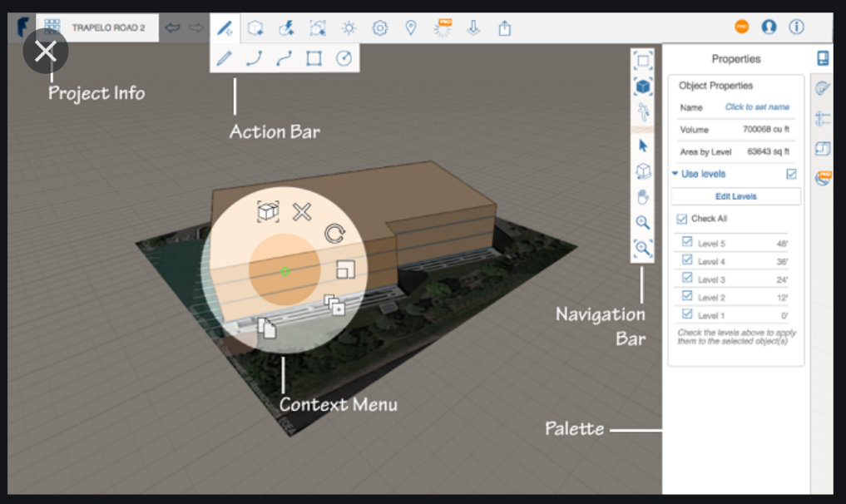Open the Materials palette tab icon
Image resolution: width=846 pixels, height=504 pixels.
(822, 88)
